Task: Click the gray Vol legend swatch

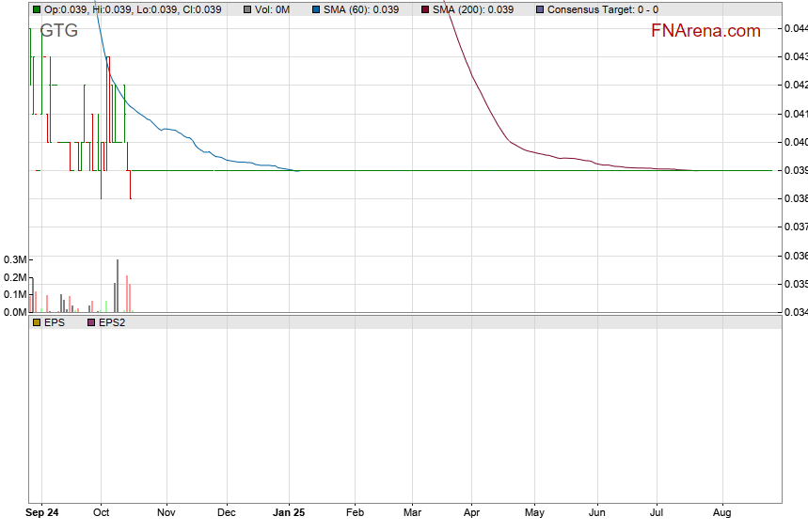Action: coord(246,9)
